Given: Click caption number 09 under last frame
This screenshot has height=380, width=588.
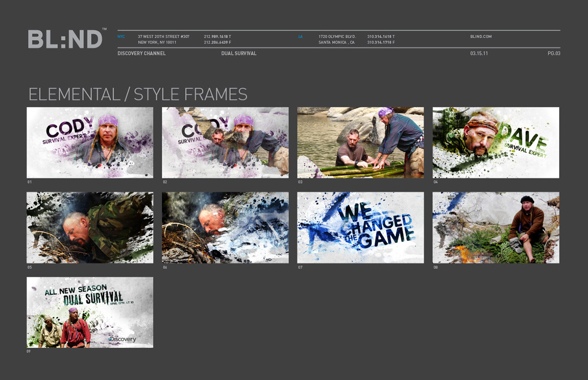Looking at the screenshot, I should (x=29, y=352).
